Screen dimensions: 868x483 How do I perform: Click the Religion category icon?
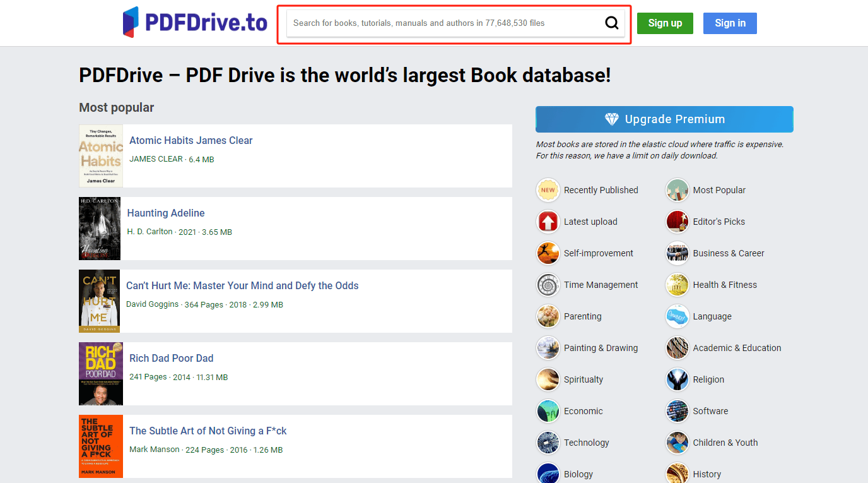[x=677, y=379]
